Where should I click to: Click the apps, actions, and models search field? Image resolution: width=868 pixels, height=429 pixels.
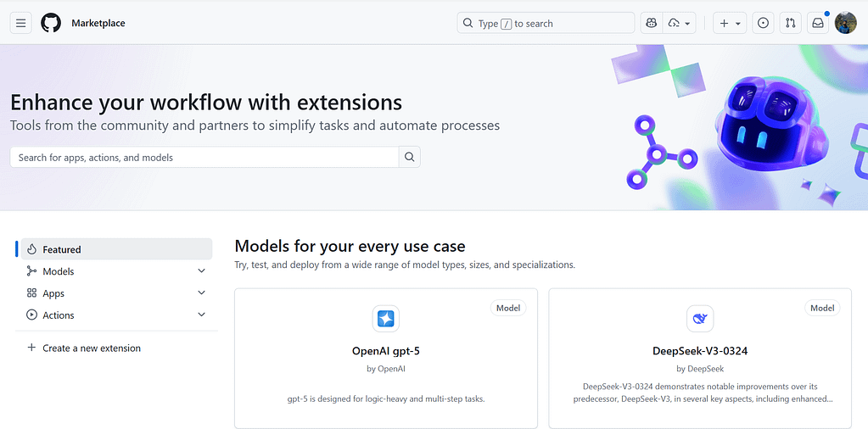click(204, 157)
